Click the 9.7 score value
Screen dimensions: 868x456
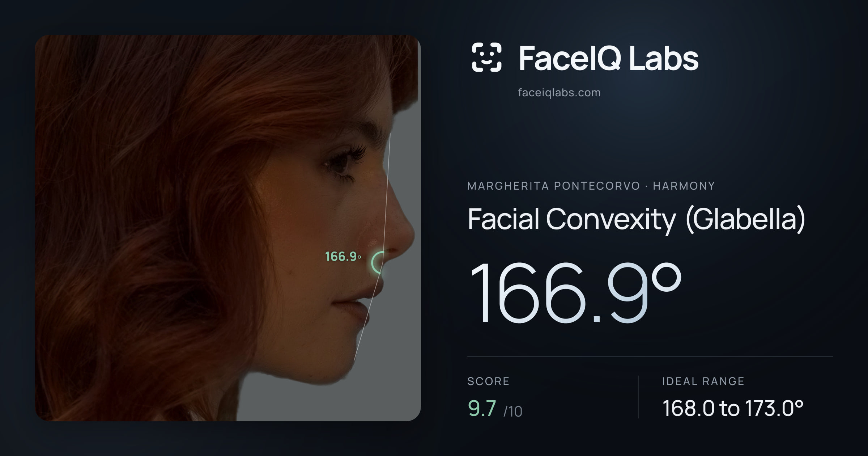tap(482, 408)
